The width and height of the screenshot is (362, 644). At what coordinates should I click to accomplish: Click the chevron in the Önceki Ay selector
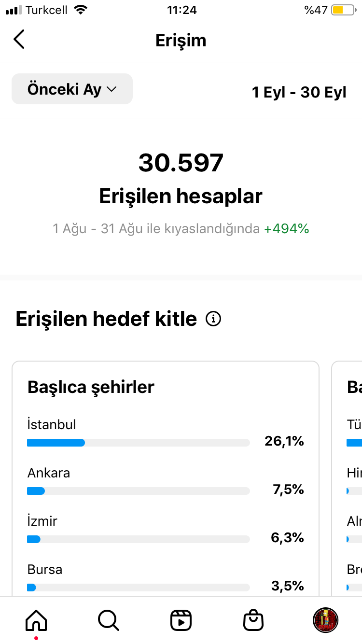click(x=111, y=89)
